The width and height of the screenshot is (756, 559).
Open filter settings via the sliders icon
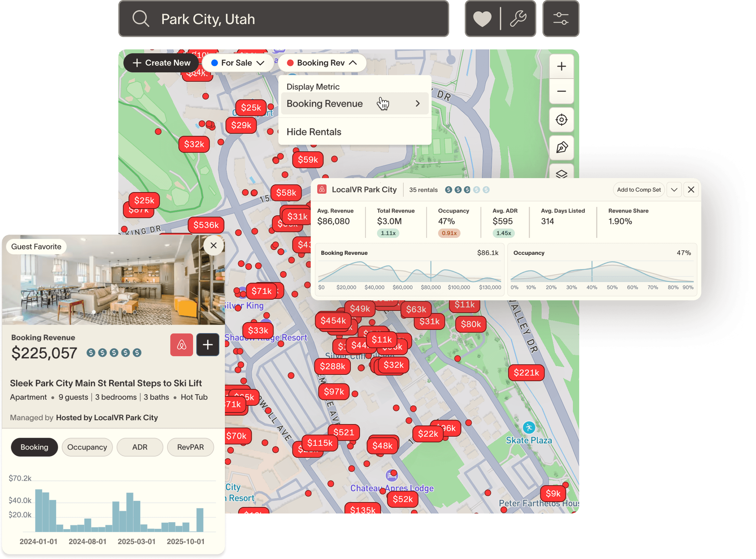pos(561,19)
